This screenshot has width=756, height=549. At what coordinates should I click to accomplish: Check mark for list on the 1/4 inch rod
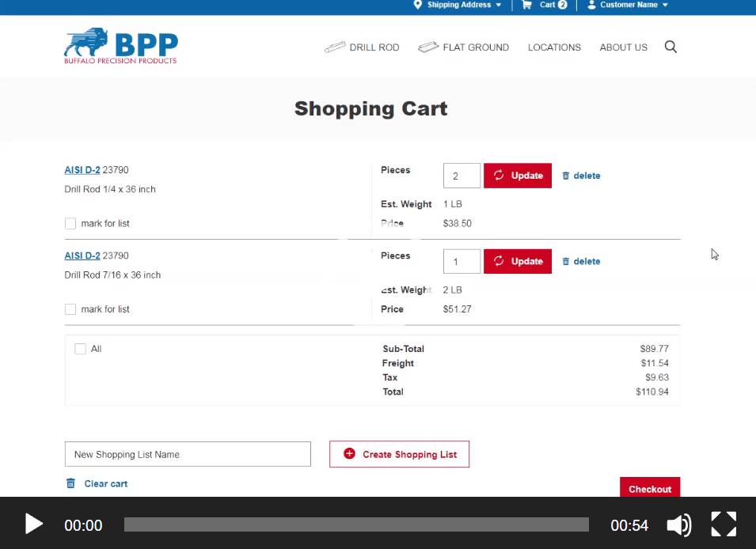70,223
